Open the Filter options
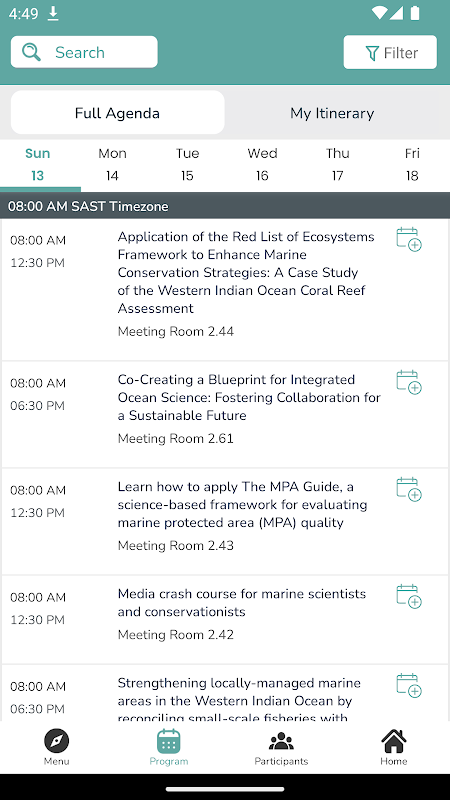The image size is (450, 800). tap(390, 52)
